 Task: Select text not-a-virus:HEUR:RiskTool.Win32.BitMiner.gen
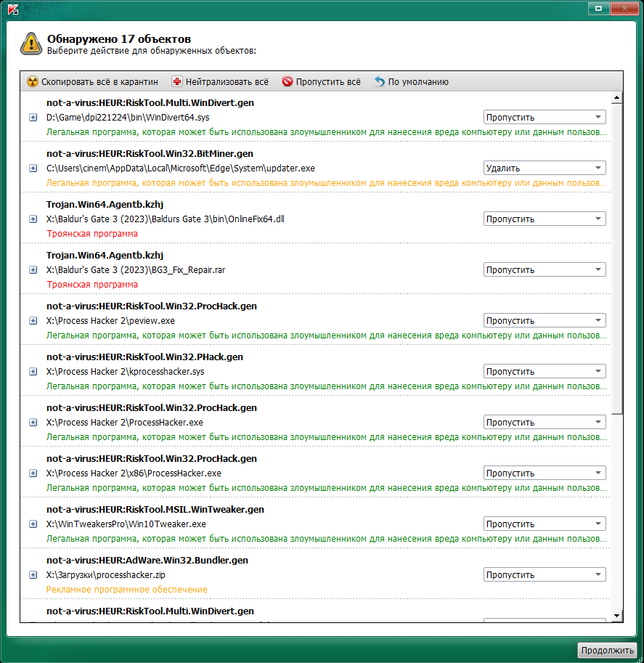(x=150, y=153)
